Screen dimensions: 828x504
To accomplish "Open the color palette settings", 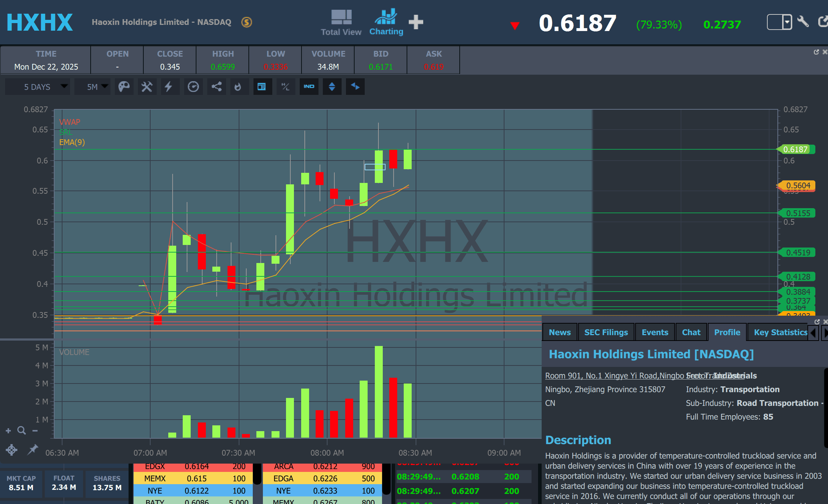I will 124,87.
